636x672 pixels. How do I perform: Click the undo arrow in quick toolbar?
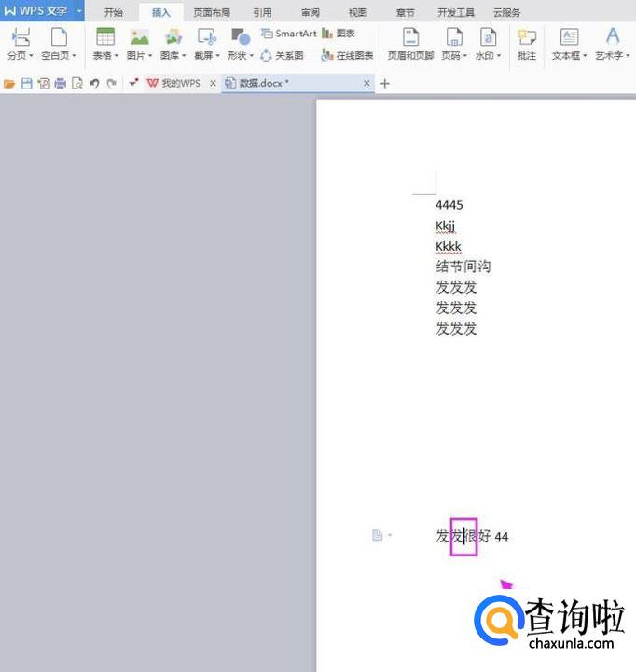coord(94,84)
